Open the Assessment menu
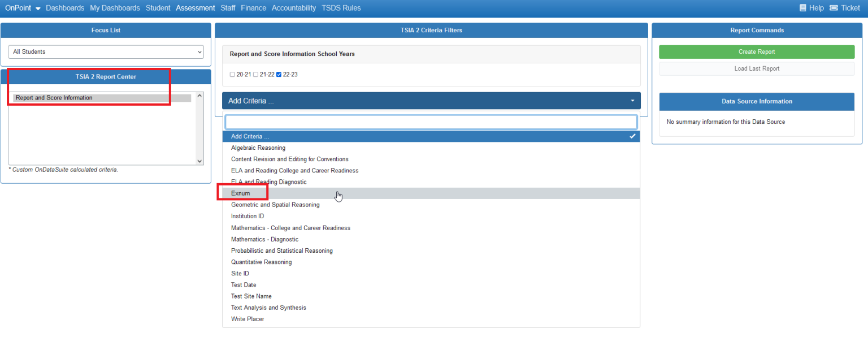The height and width of the screenshot is (337, 868). click(195, 7)
